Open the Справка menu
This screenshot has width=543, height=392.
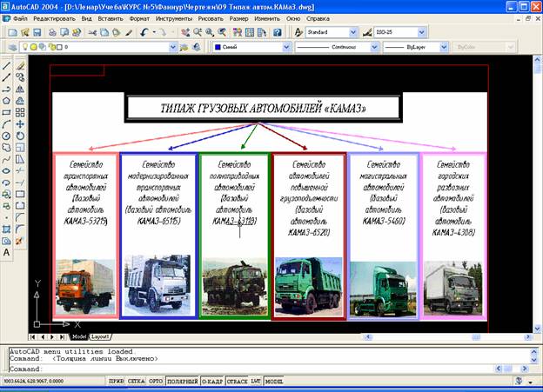pyautogui.click(x=318, y=18)
